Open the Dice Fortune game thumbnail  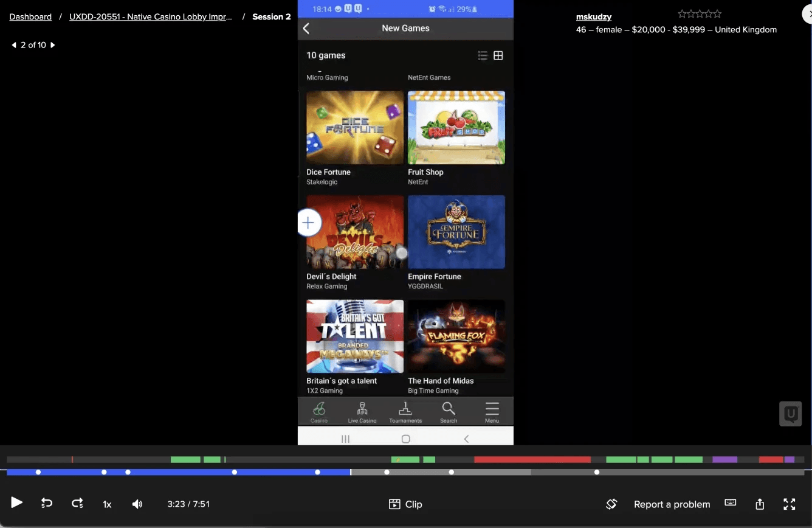355,128
